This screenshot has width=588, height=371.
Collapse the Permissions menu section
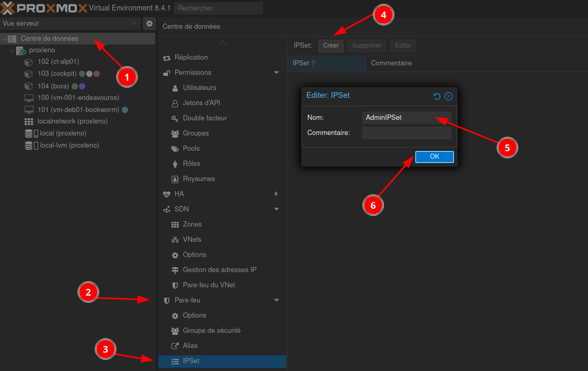[x=276, y=73]
